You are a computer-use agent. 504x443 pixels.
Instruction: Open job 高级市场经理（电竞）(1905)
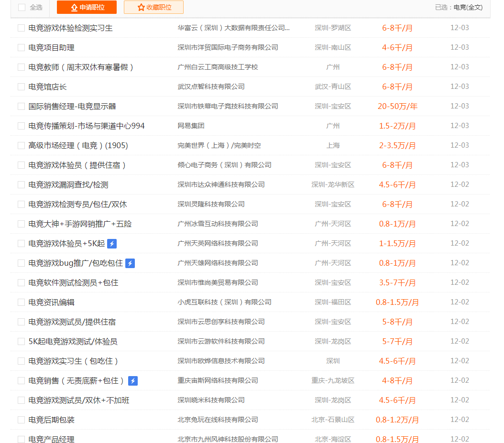pyautogui.click(x=78, y=146)
